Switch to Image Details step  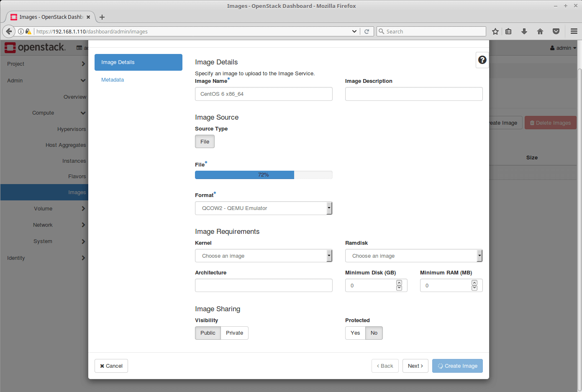click(138, 62)
